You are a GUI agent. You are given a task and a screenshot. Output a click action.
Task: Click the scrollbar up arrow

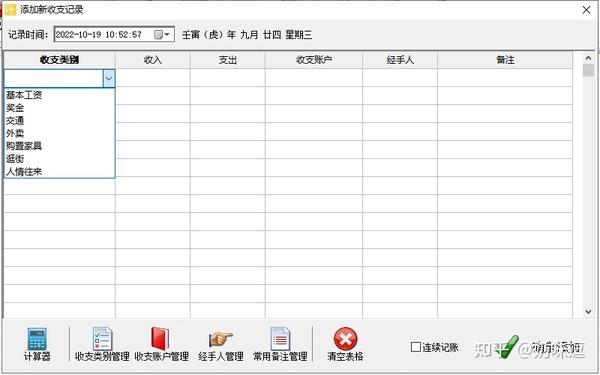point(589,59)
